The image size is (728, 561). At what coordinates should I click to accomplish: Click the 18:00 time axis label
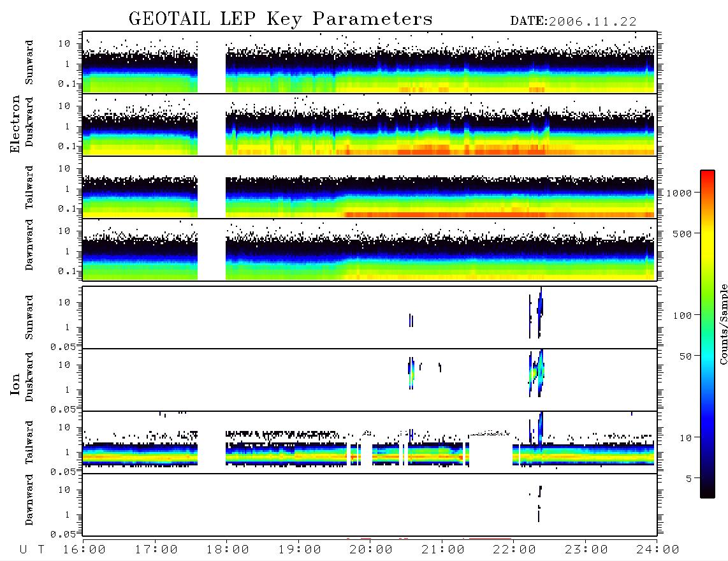pyautogui.click(x=228, y=550)
